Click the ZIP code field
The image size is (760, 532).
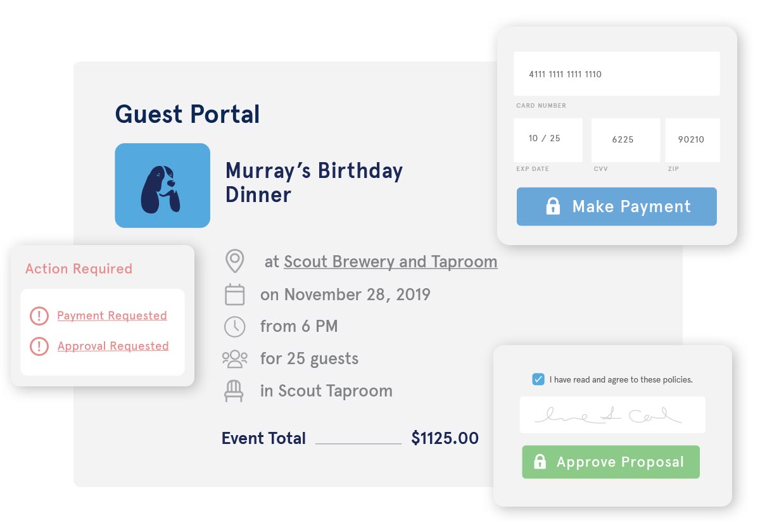[x=692, y=139]
